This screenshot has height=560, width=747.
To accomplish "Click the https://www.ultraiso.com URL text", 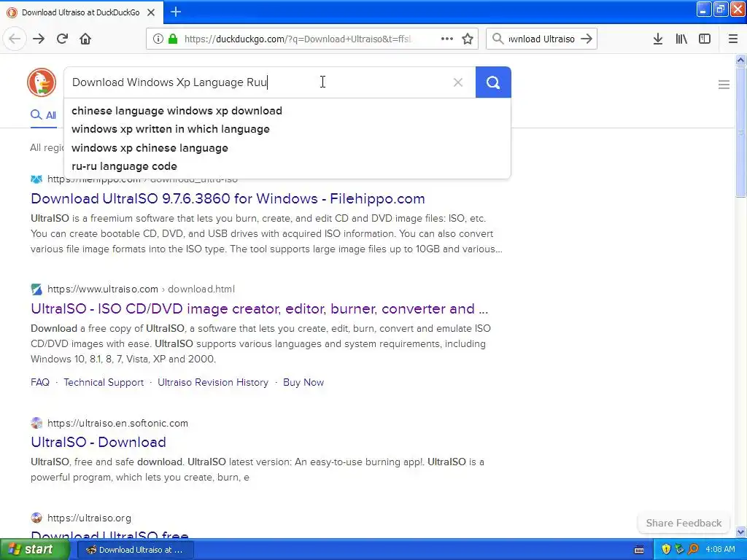I will click(x=102, y=289).
